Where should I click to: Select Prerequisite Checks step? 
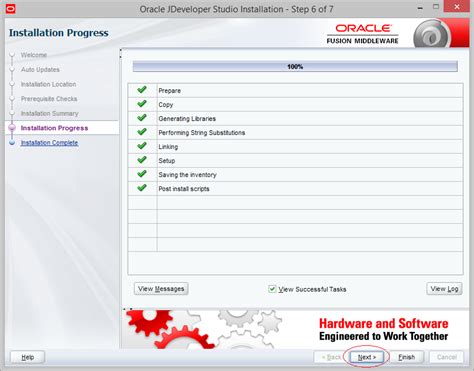(49, 99)
